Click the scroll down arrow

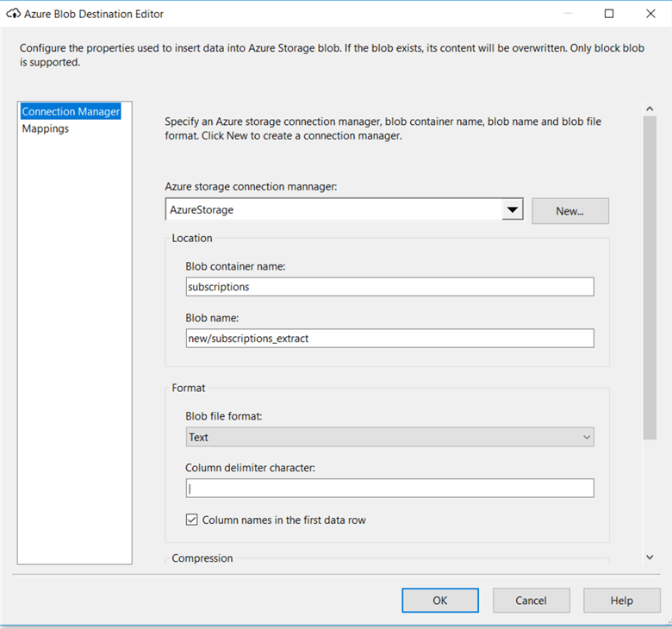tap(650, 557)
